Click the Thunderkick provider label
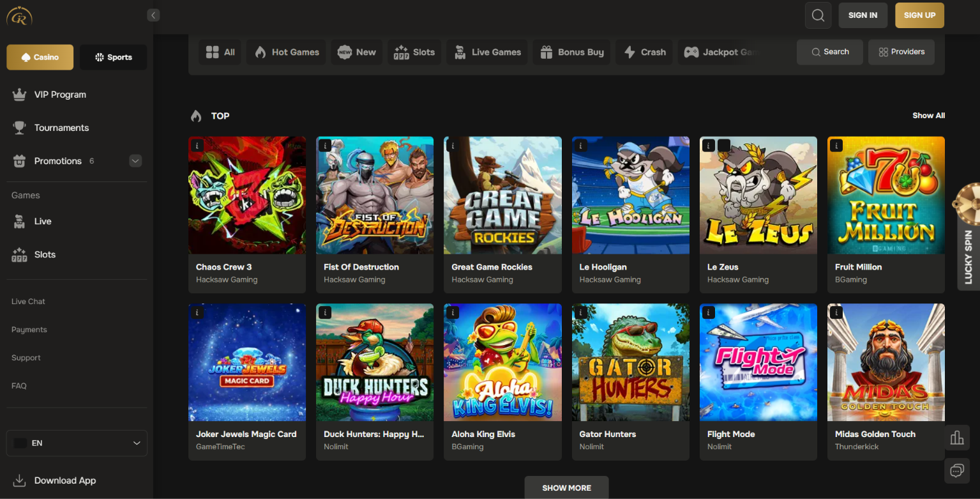980x499 pixels. click(857, 447)
